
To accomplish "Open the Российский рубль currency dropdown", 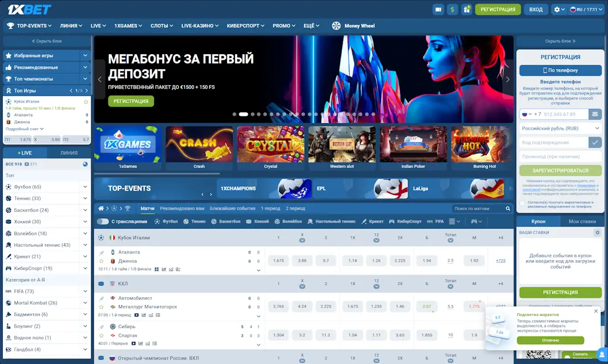I will tap(560, 128).
